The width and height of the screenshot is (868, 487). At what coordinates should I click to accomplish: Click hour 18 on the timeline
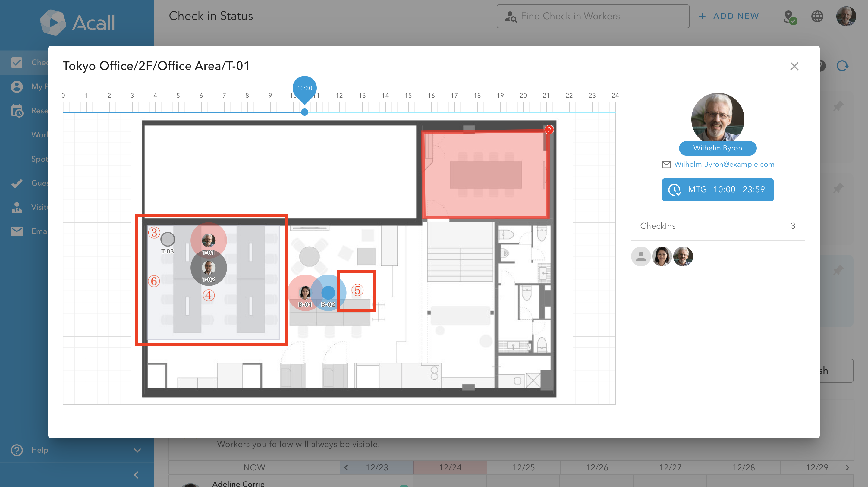[477, 96]
